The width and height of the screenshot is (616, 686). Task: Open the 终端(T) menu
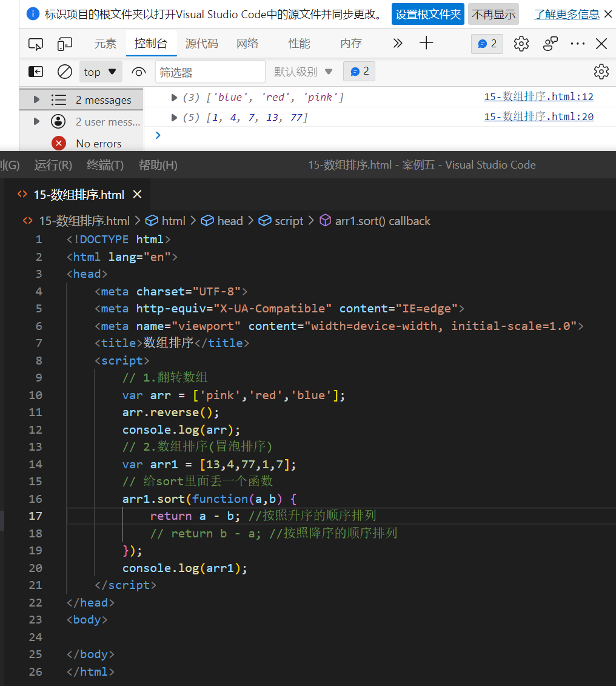105,165
